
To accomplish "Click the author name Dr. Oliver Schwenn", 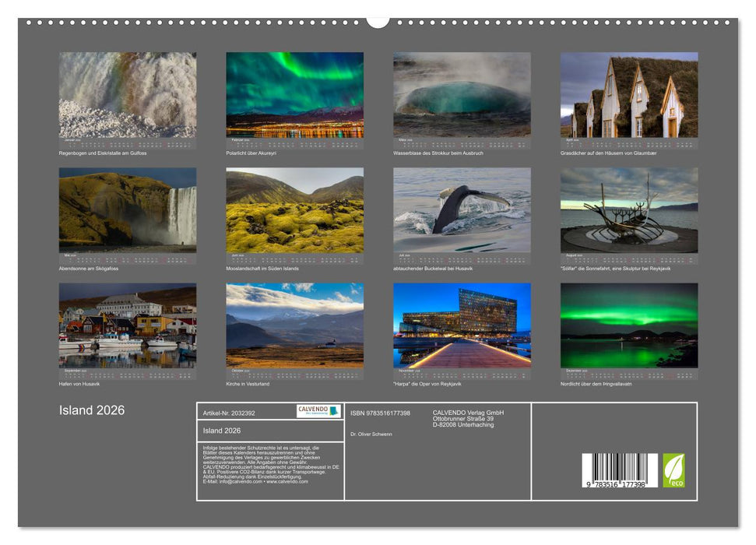I will 371,434.
